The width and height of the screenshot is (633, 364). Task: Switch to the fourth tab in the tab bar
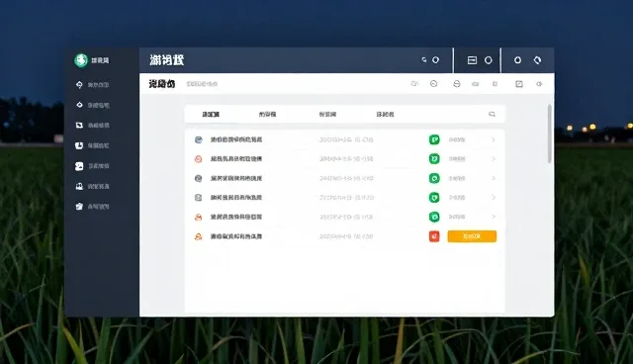[x=385, y=114]
